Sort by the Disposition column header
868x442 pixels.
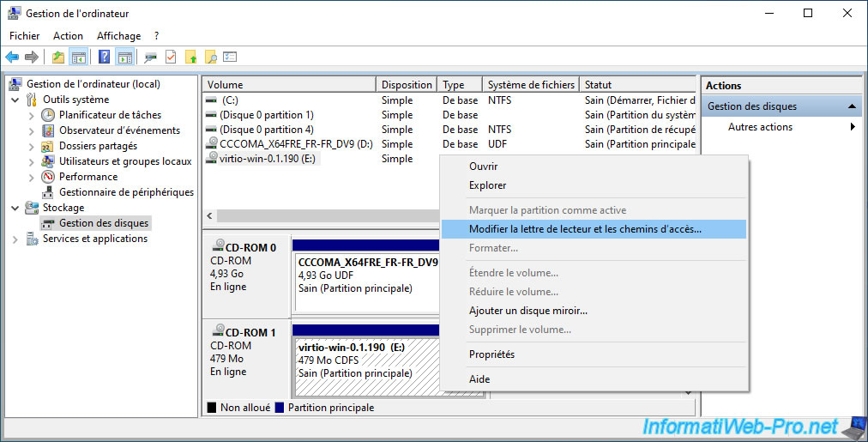click(407, 85)
